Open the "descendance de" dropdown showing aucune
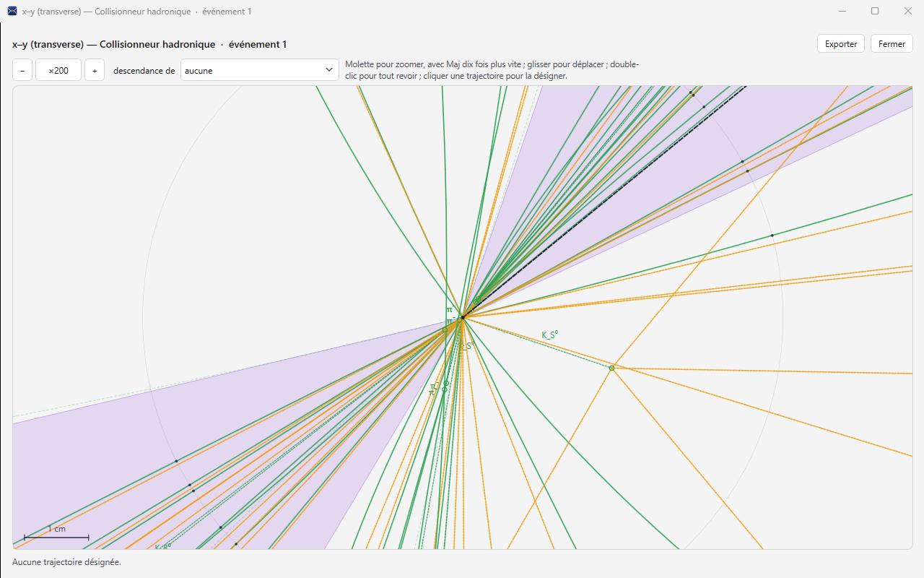Viewport: 924px width, 578px height. [x=260, y=71]
